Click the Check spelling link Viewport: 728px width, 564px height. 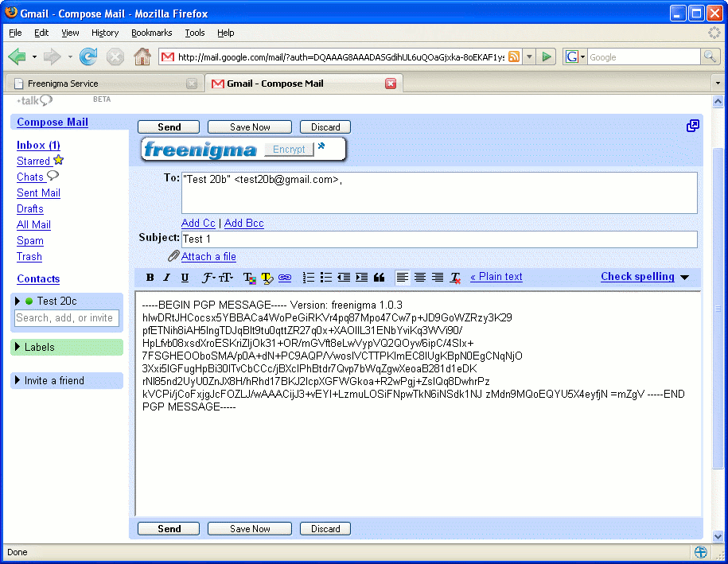[637, 276]
